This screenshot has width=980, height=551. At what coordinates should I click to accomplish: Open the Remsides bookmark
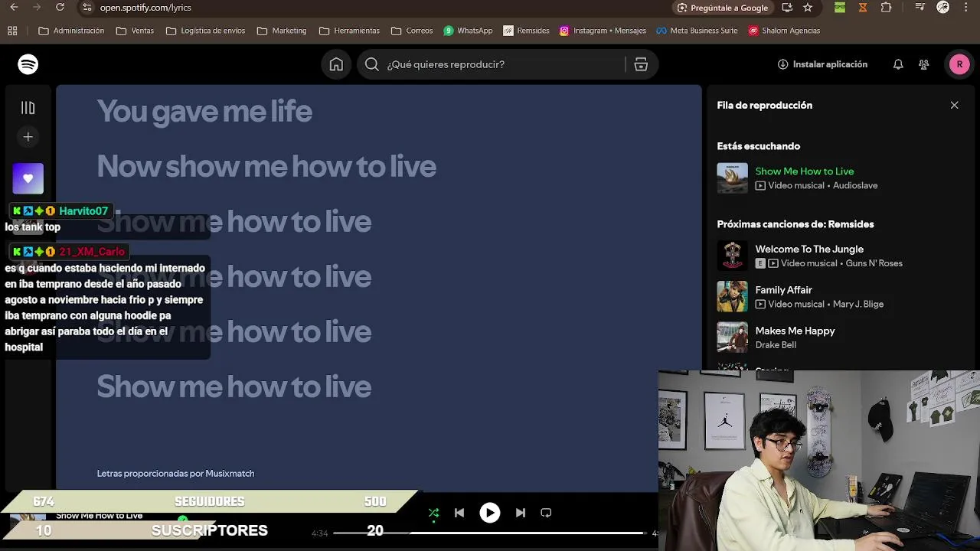526,31
